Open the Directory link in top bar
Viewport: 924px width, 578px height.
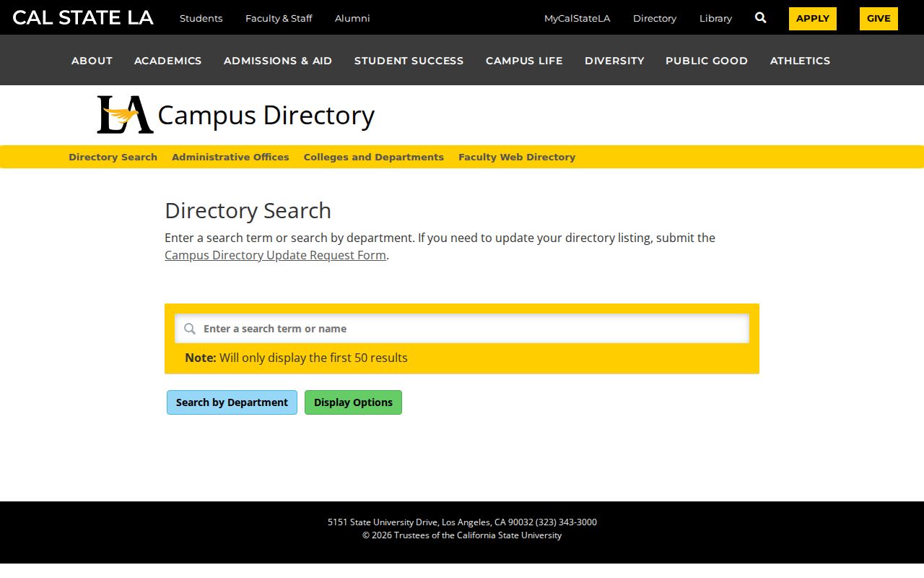click(655, 18)
